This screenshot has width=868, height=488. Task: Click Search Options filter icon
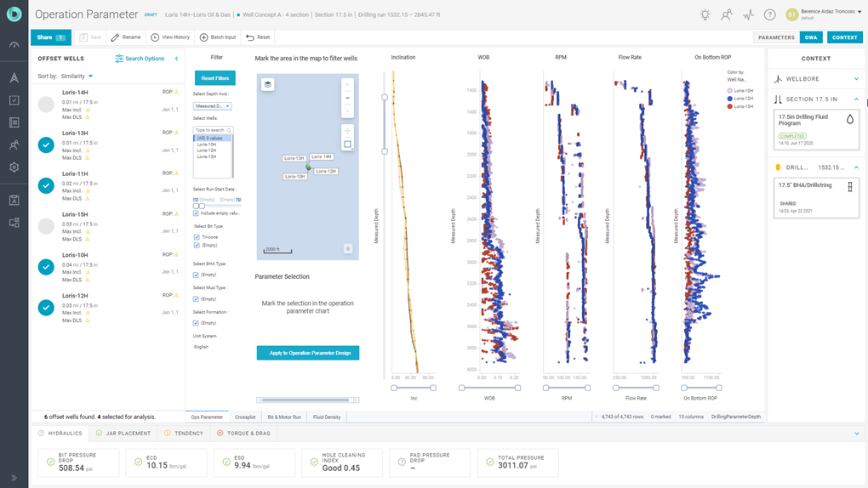(x=119, y=59)
